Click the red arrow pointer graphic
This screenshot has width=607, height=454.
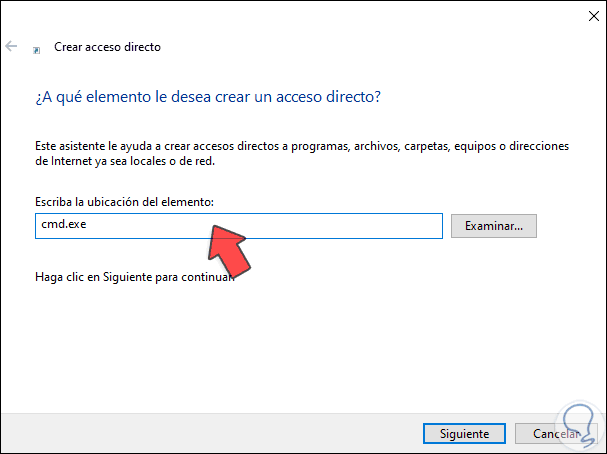(227, 250)
